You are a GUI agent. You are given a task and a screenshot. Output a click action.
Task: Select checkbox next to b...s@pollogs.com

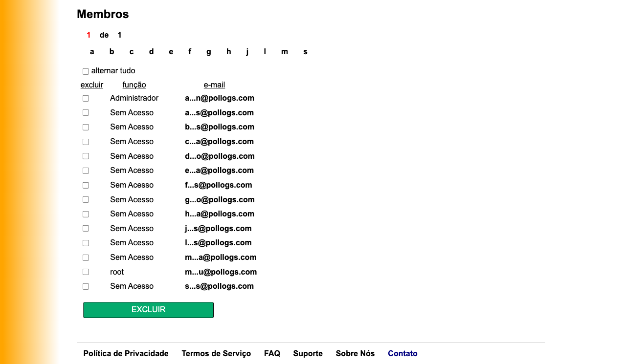86,127
